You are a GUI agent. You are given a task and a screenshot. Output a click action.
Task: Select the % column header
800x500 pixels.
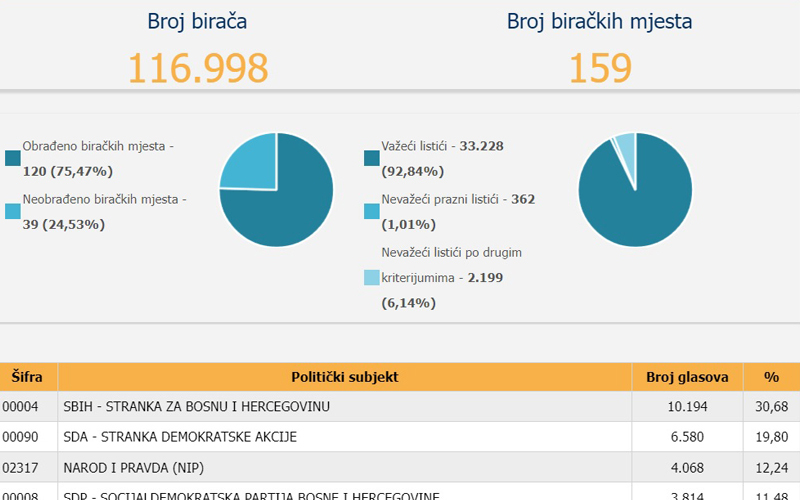pyautogui.click(x=771, y=377)
